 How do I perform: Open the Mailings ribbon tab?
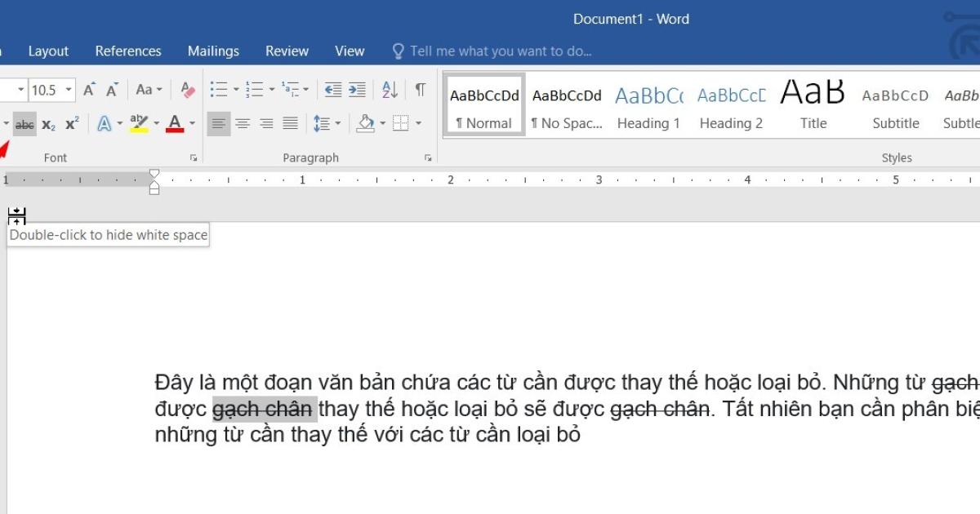[x=212, y=51]
